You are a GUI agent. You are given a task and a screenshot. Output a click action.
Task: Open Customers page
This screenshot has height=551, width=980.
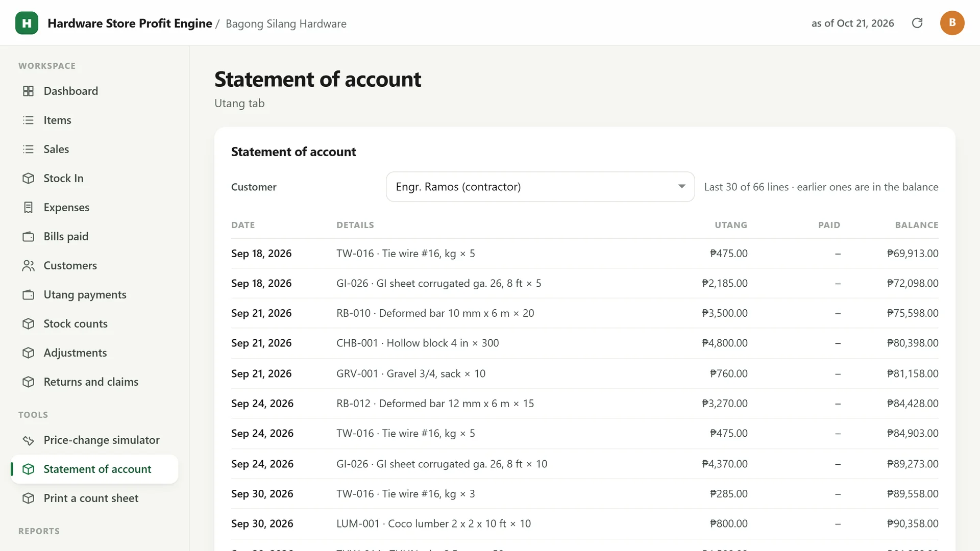coord(95,265)
